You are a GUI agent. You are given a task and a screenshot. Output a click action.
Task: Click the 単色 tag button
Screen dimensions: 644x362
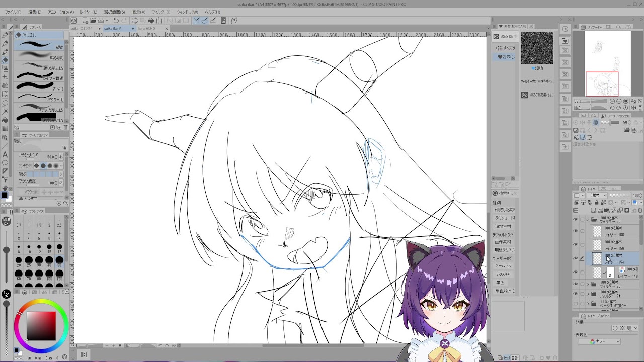[500, 283]
